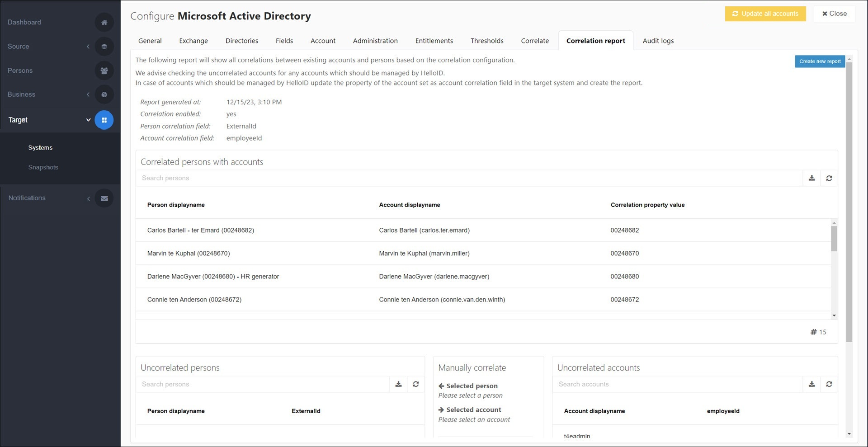Click Update all accounts button
Viewport: 868px width, 447px height.
coord(765,14)
